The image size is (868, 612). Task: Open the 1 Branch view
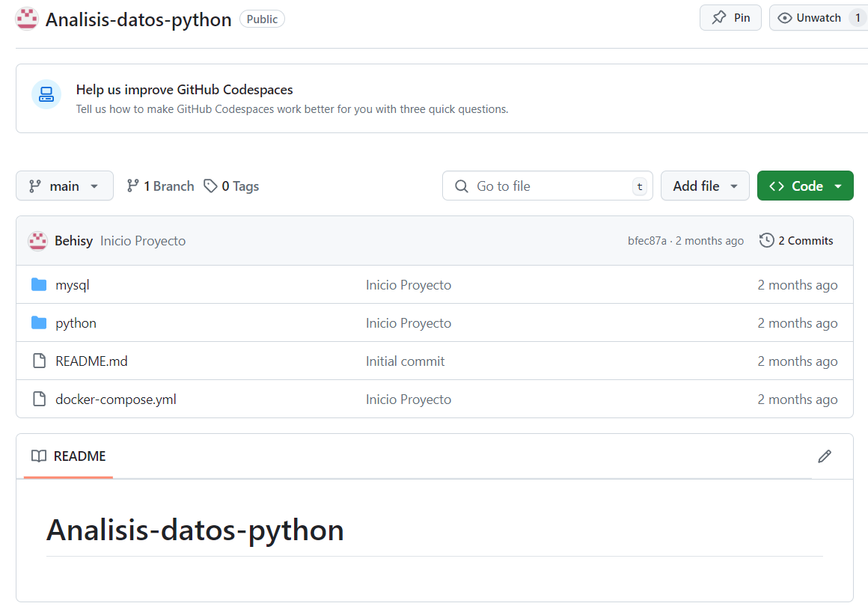click(x=159, y=186)
